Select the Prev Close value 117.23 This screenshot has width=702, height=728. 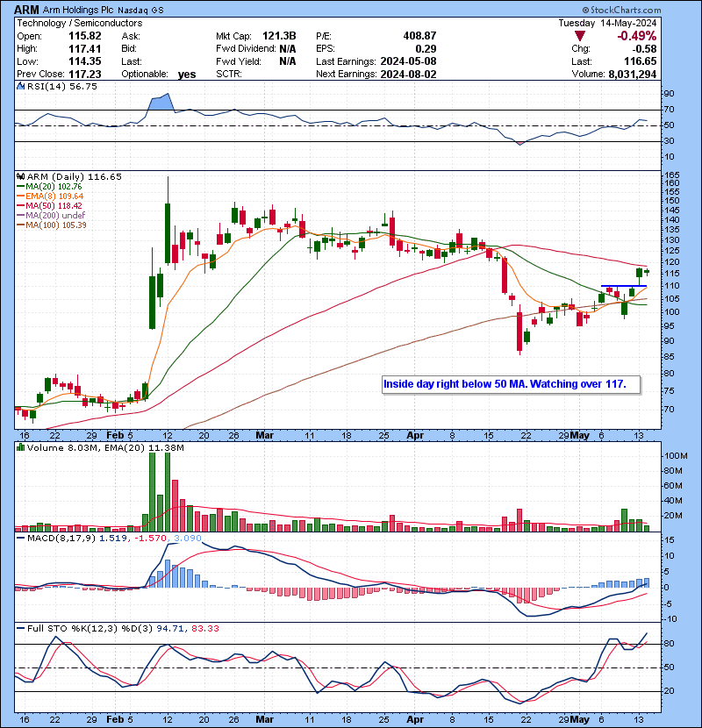(84, 75)
